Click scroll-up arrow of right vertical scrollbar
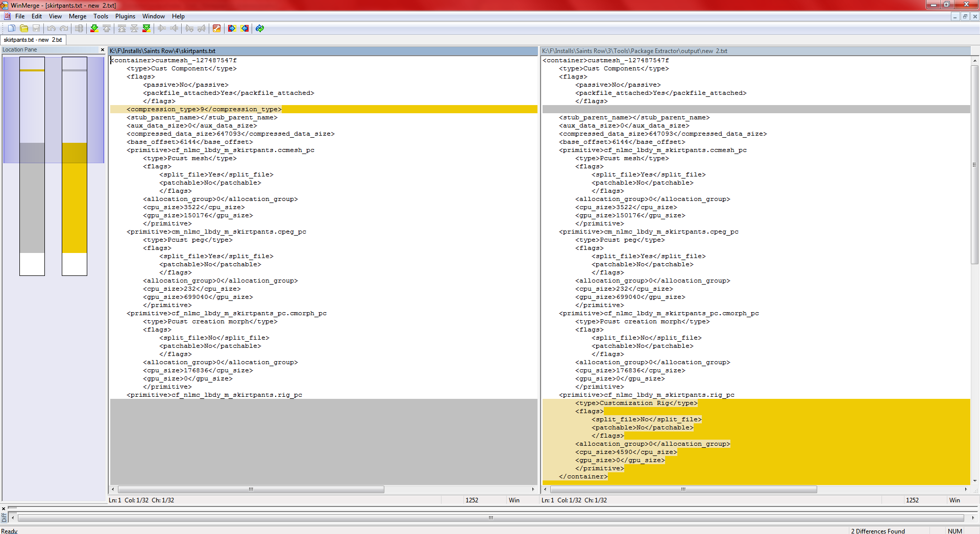The width and height of the screenshot is (980, 534). click(x=974, y=60)
